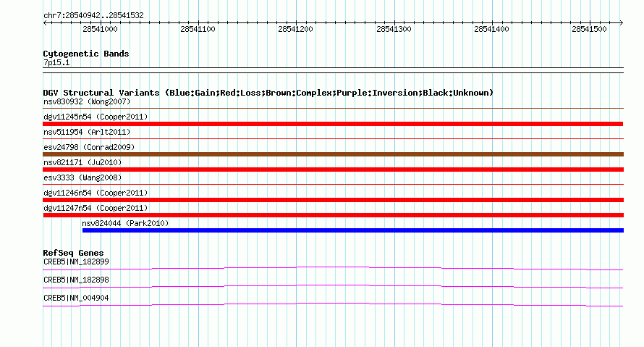Click ruler tick label 28541400
The image size is (644, 347).
click(x=491, y=29)
